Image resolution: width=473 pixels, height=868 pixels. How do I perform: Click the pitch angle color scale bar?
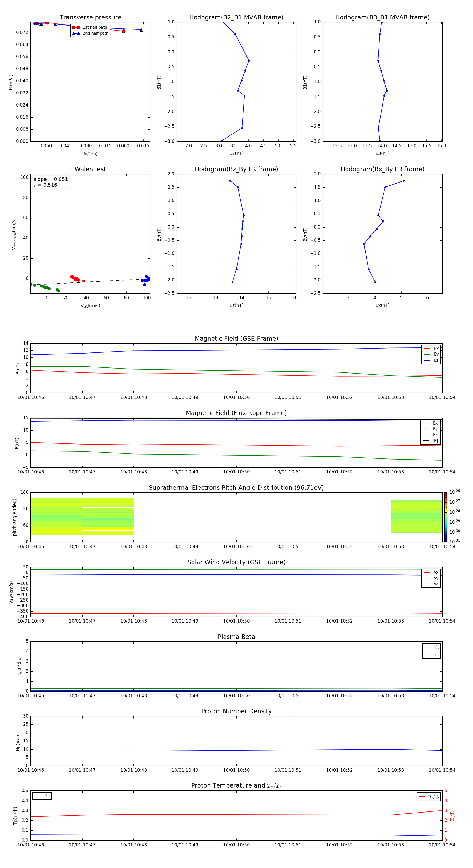445,517
